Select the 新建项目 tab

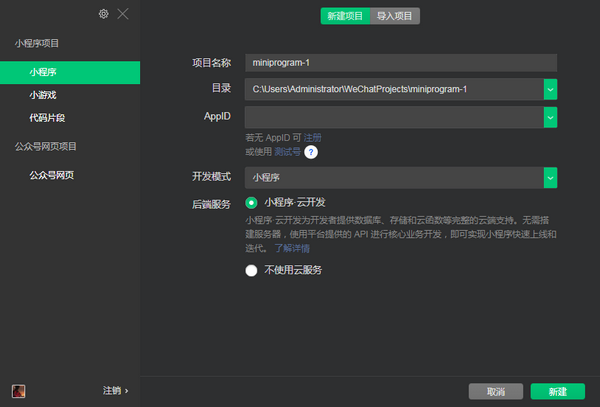pyautogui.click(x=345, y=16)
